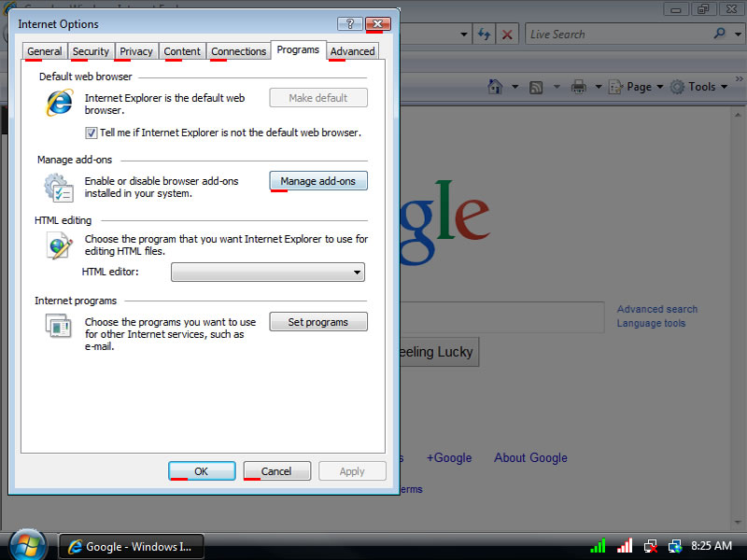747x560 pixels.
Task: Click the Print icon in toolbar
Action: 578,87
